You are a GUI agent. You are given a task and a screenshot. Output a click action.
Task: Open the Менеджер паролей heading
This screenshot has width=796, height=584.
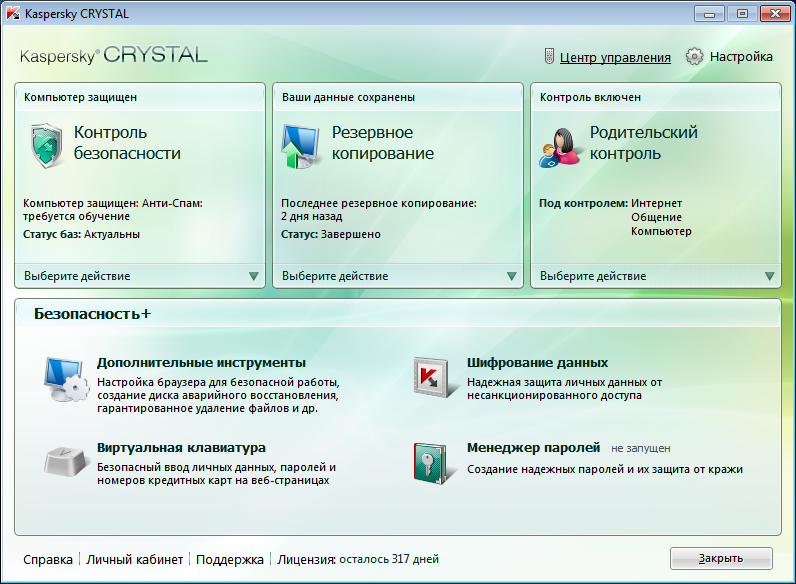533,447
